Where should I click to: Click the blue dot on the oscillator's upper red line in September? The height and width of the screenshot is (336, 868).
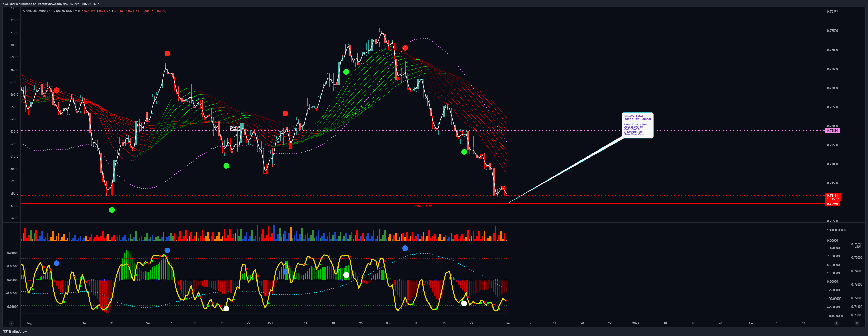pyautogui.click(x=167, y=250)
